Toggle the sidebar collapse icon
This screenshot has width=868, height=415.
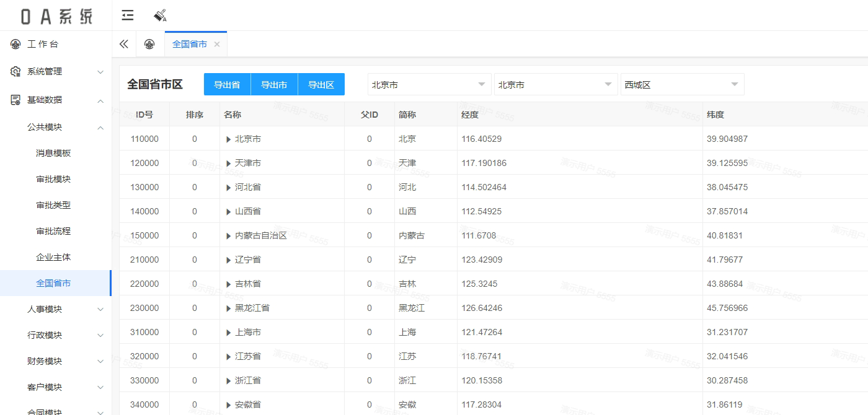point(128,15)
